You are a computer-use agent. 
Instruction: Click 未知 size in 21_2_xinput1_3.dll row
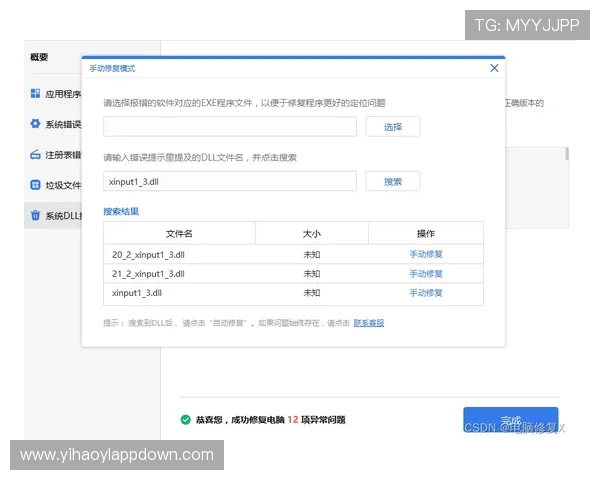point(311,274)
